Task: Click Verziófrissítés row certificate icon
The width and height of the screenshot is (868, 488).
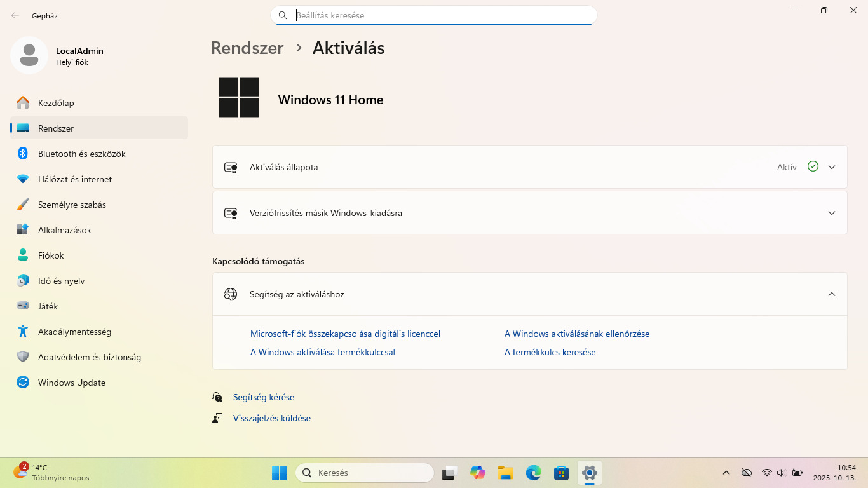Action: [231, 213]
